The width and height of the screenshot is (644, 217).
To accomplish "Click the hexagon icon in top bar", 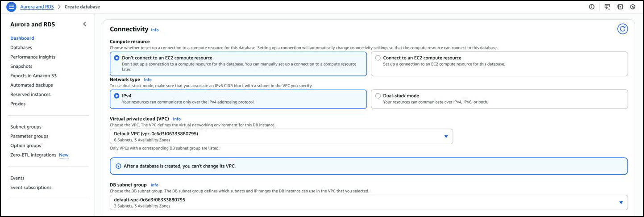I will click(x=632, y=7).
